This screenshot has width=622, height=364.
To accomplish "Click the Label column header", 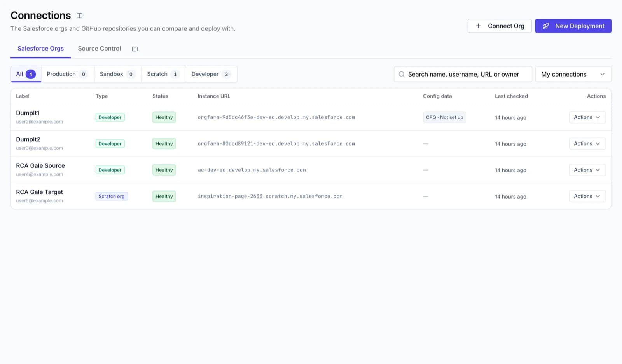I will pos(23,96).
